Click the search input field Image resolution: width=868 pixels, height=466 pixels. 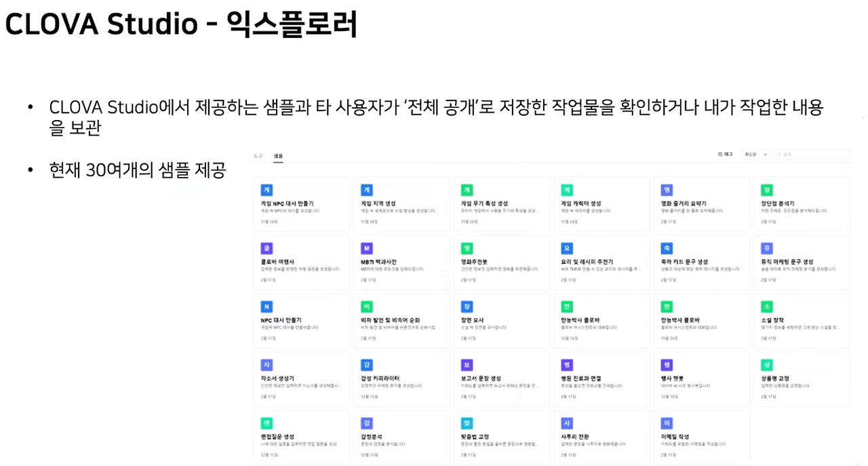click(812, 155)
